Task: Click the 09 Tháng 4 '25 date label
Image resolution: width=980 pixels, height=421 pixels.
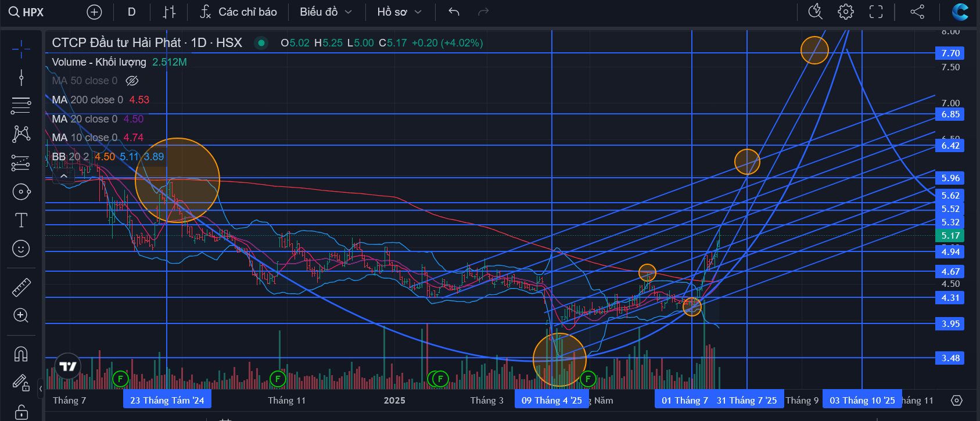Action: point(551,400)
